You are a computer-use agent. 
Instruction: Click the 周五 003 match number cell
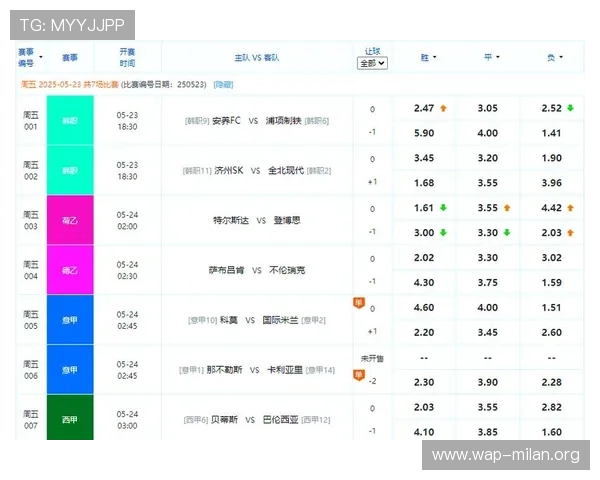31,220
